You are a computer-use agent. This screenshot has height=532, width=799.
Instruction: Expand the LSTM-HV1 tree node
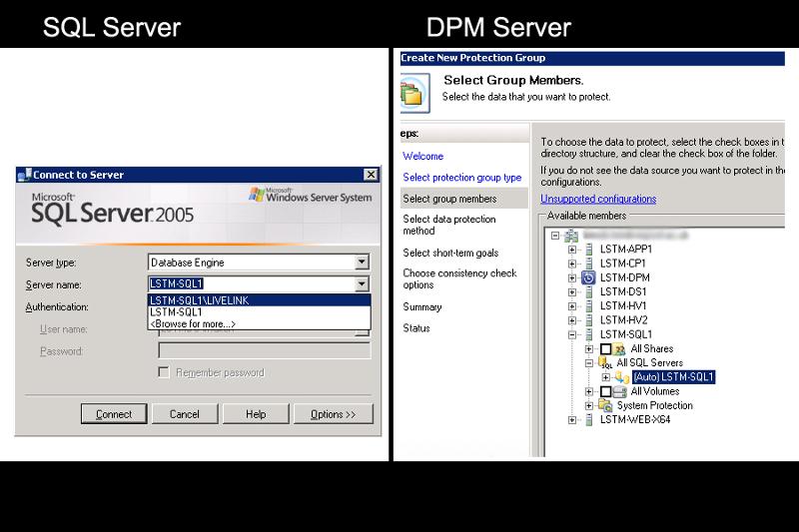coord(572,306)
